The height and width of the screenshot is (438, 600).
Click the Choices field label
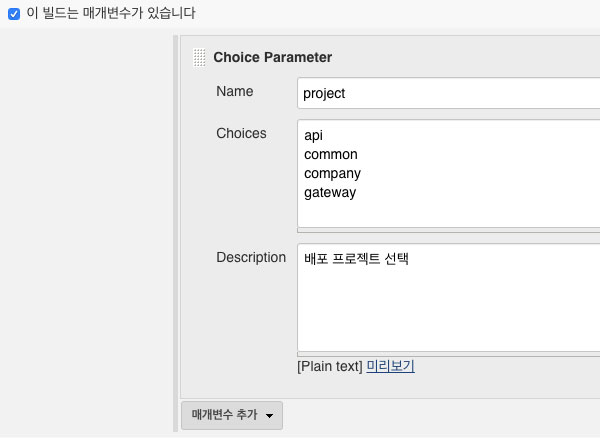click(241, 133)
